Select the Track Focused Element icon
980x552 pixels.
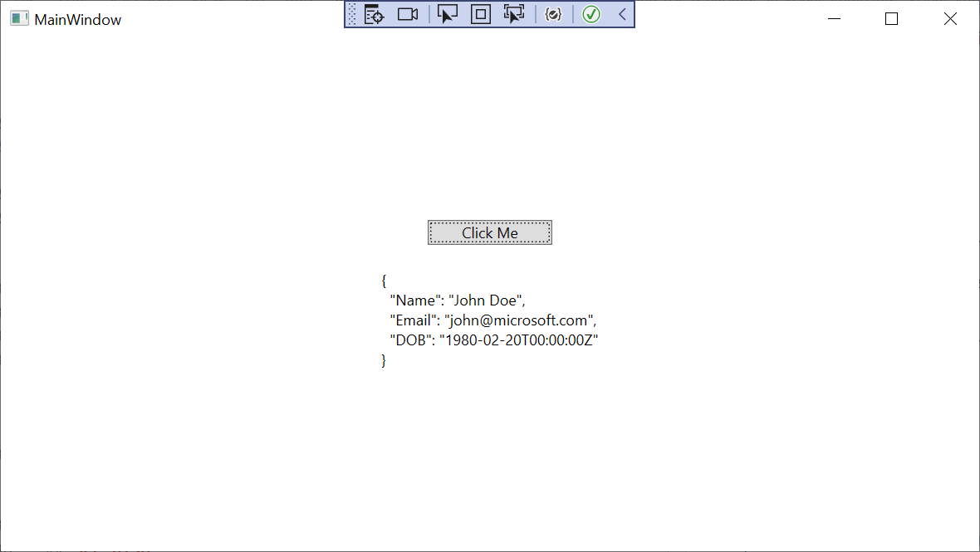click(513, 14)
